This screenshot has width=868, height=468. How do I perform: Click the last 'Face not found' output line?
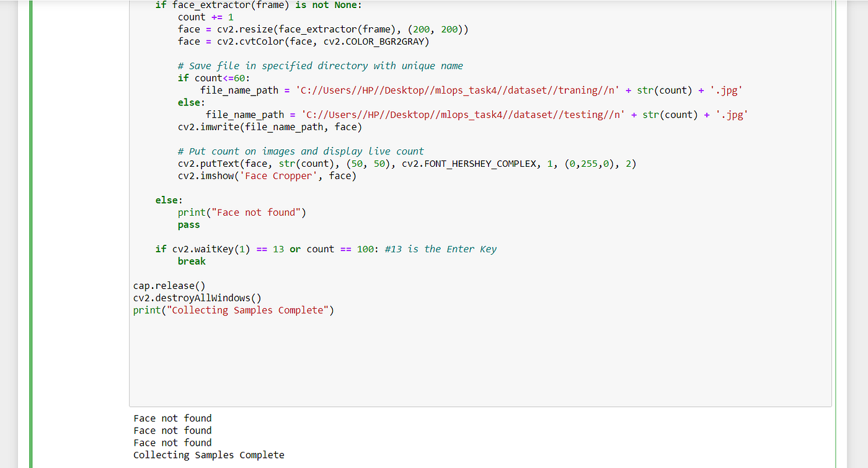172,443
